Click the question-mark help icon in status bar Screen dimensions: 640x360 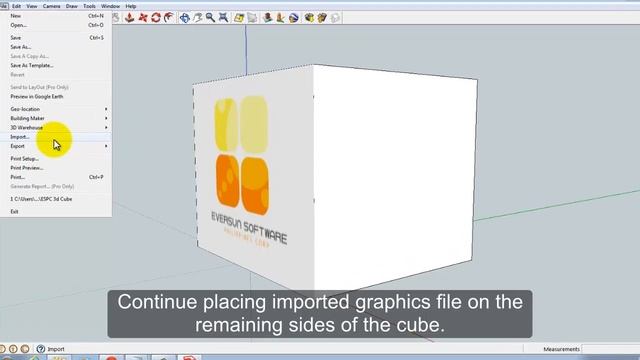tap(40, 349)
